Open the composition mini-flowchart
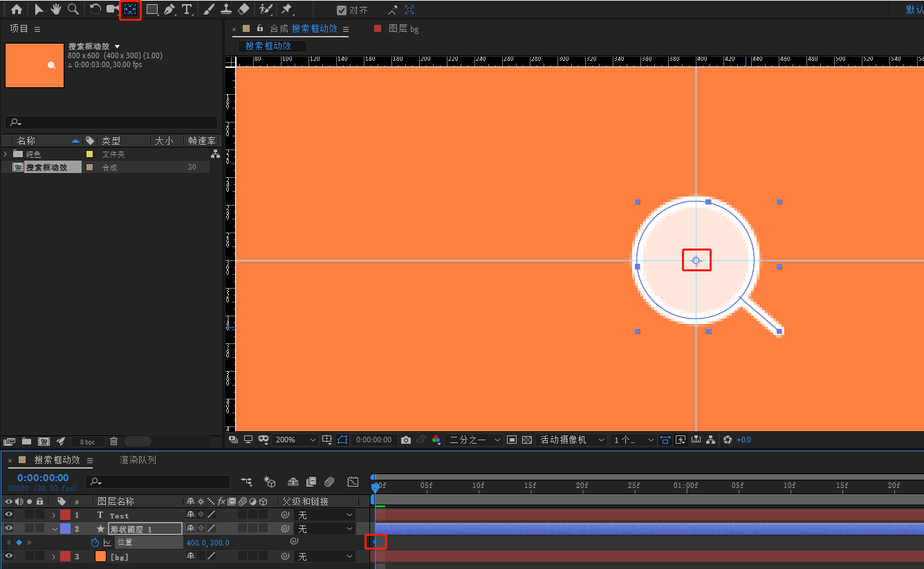 247,481
